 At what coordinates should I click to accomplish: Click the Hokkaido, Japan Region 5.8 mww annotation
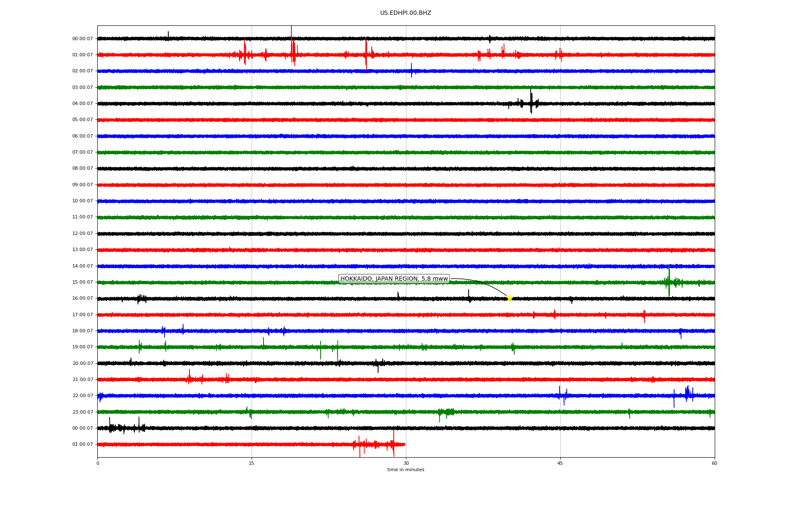pyautogui.click(x=394, y=279)
